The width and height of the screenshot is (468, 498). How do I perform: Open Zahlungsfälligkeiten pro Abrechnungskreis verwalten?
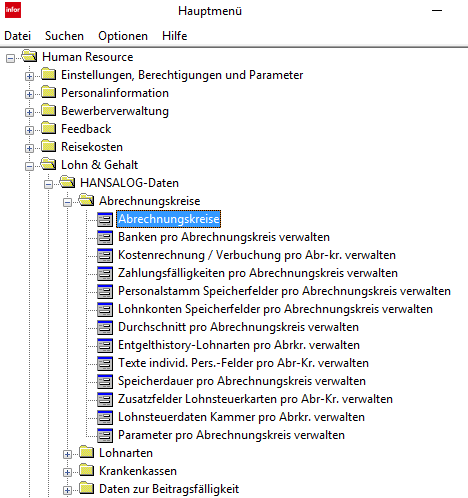click(x=258, y=273)
